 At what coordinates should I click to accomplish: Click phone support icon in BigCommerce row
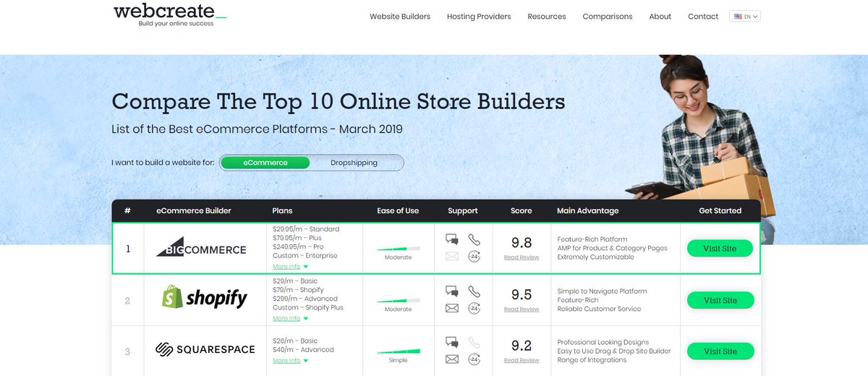point(474,239)
